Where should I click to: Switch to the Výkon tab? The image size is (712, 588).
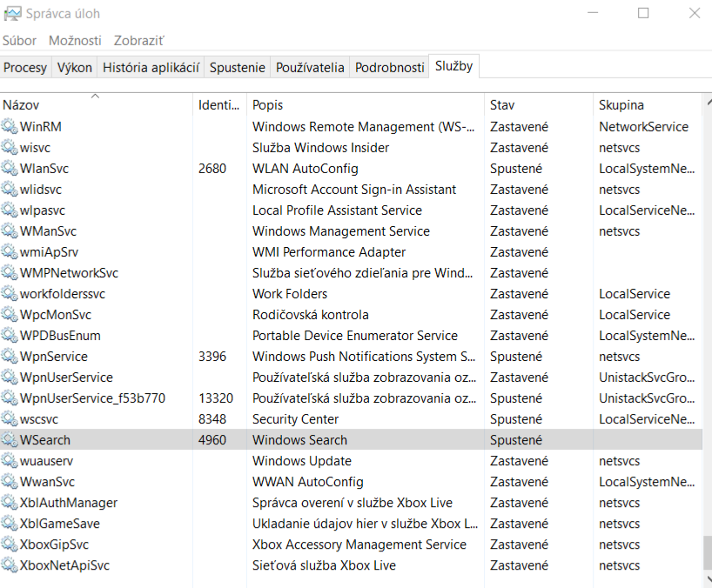click(75, 68)
